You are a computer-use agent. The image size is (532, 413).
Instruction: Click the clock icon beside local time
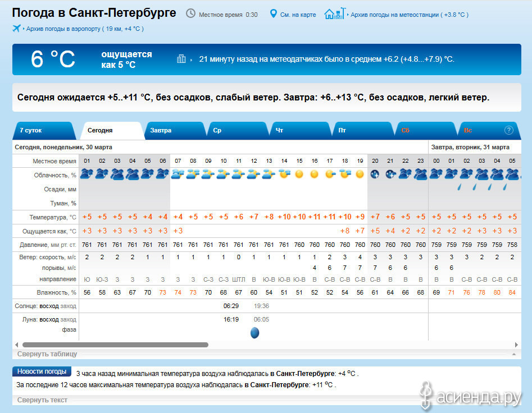(191, 14)
